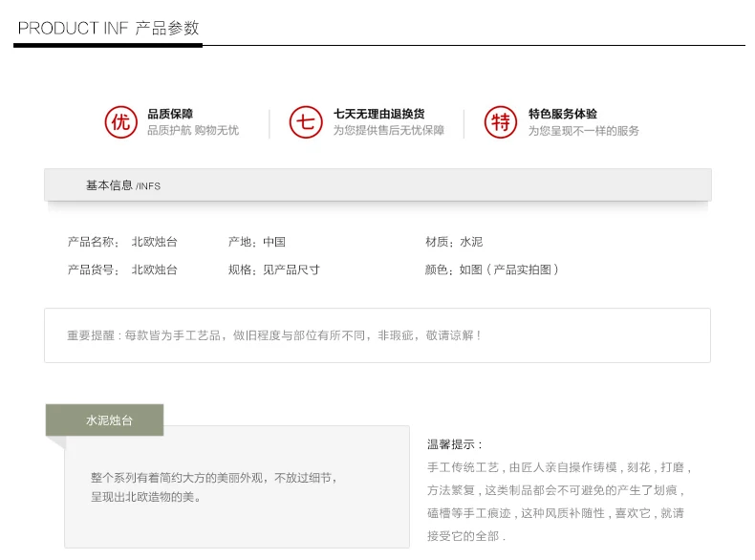Click the 材质：水泥 entry
Viewport: 755px width, 560px height.
(x=454, y=242)
